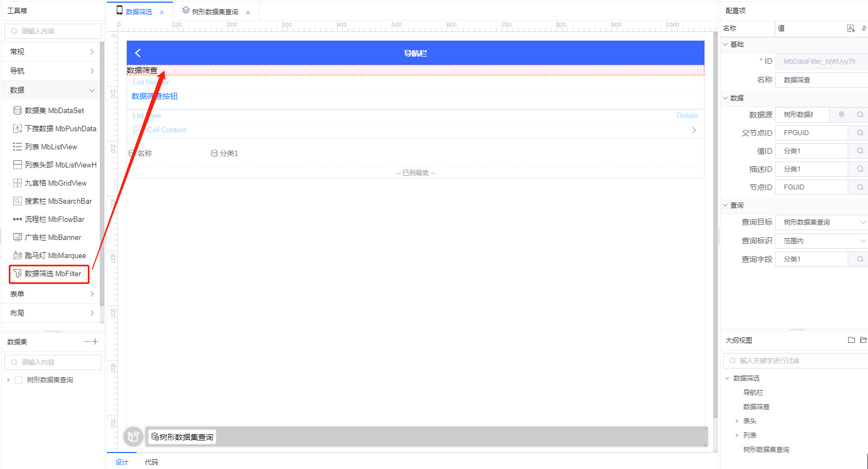Click the 数据筛查按钮 link on canvas
Viewport: 868px width, 469px height.
tap(155, 96)
